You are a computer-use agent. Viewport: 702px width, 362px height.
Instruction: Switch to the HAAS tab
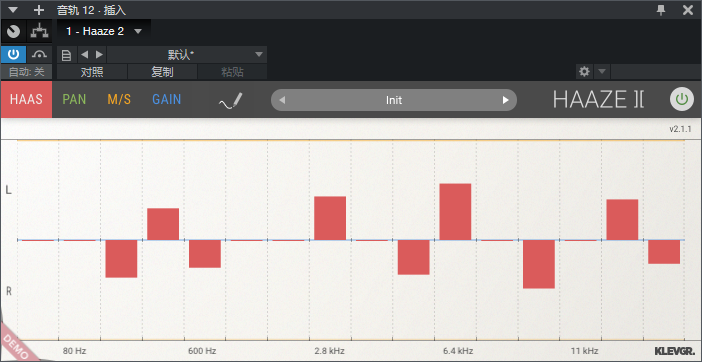click(26, 99)
